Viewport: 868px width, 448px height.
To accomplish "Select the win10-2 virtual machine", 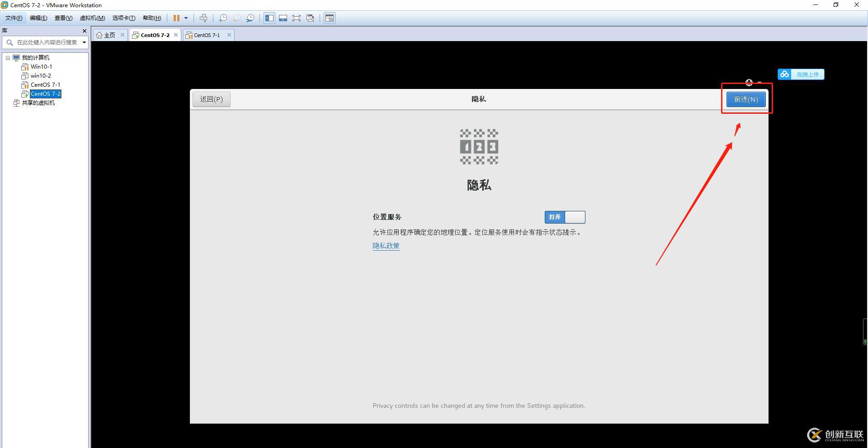I will (x=41, y=76).
